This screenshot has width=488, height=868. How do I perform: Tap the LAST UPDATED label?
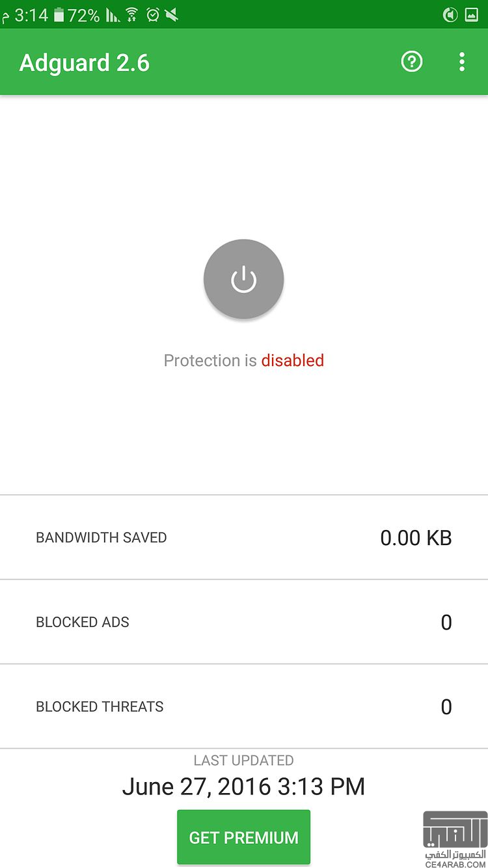pyautogui.click(x=243, y=760)
